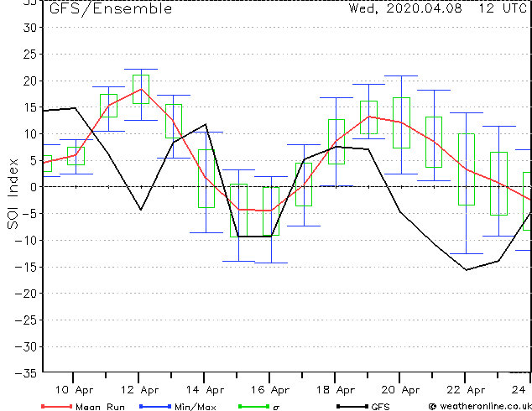Click the y-axis value 30
Viewport: 532px width, 411px height.
pyautogui.click(x=29, y=28)
